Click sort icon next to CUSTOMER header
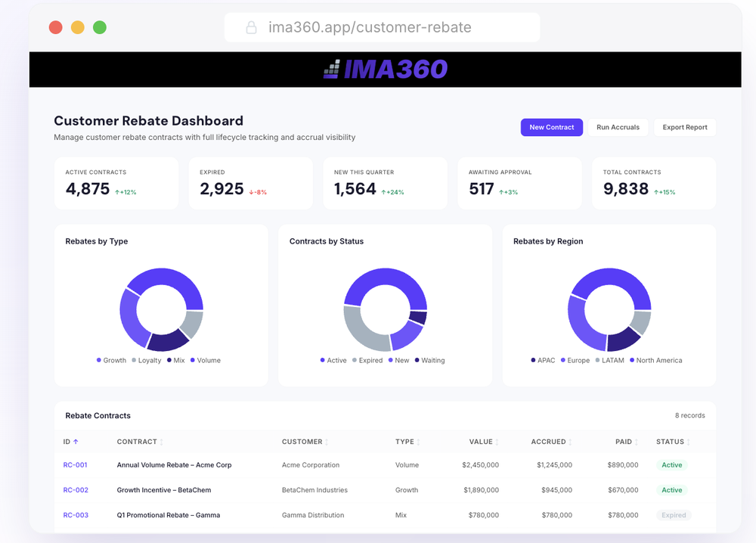The width and height of the screenshot is (756, 543). coord(327,442)
